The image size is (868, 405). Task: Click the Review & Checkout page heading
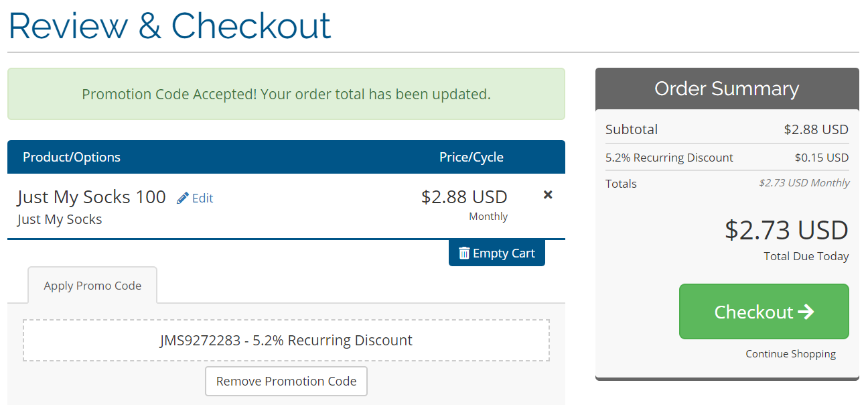(169, 25)
